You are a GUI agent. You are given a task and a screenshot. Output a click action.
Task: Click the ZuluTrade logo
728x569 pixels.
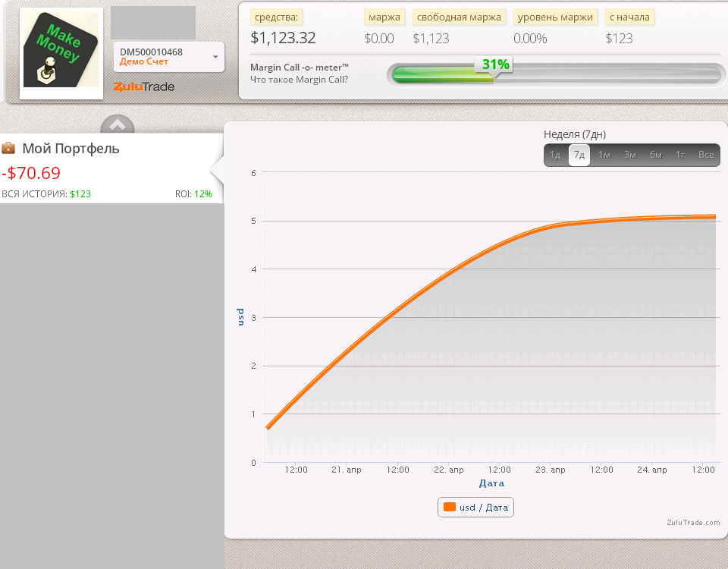tap(144, 86)
